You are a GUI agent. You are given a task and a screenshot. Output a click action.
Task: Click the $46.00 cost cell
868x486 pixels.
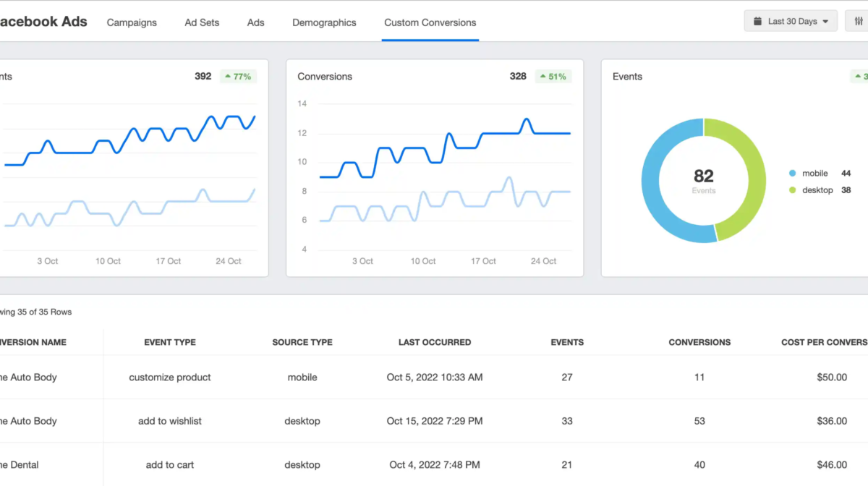[x=831, y=464]
